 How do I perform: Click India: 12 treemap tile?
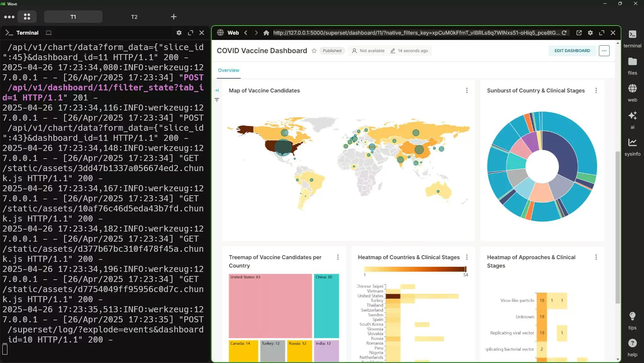[x=326, y=351]
